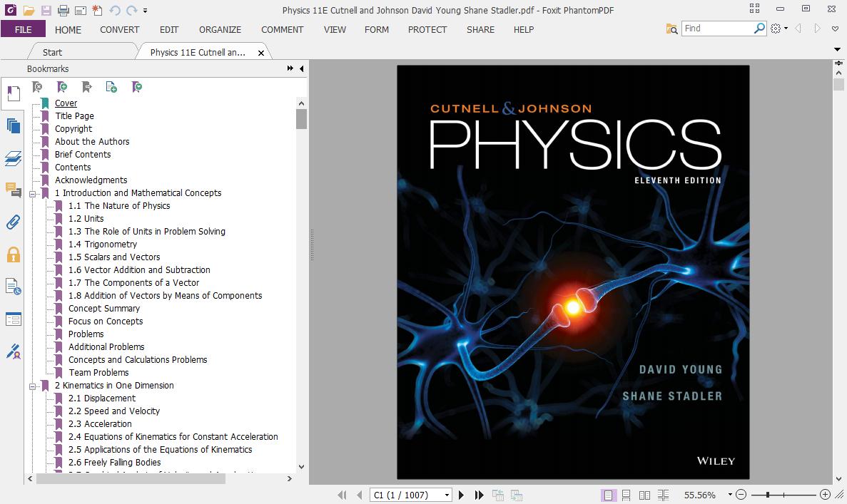847x504 pixels.
Task: Click the Open file folder icon
Action: (x=29, y=10)
